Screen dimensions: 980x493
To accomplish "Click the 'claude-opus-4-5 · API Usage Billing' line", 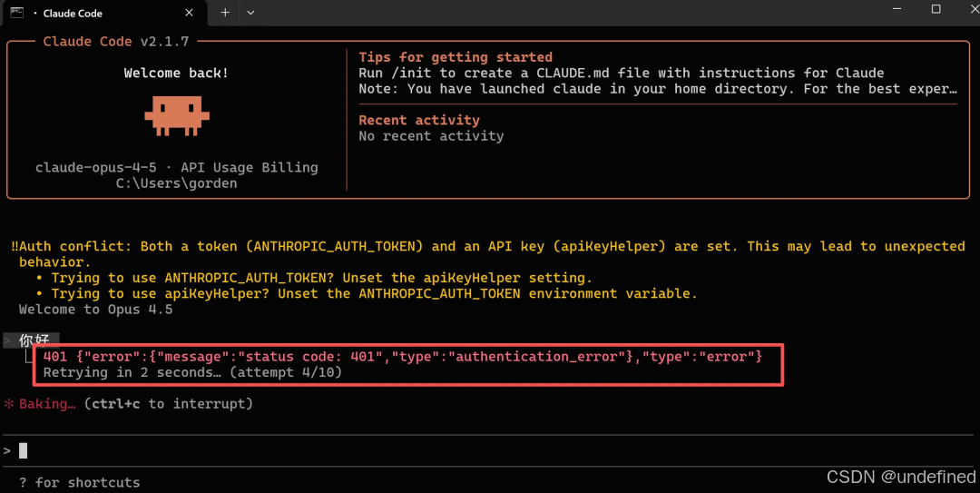I will point(177,168).
